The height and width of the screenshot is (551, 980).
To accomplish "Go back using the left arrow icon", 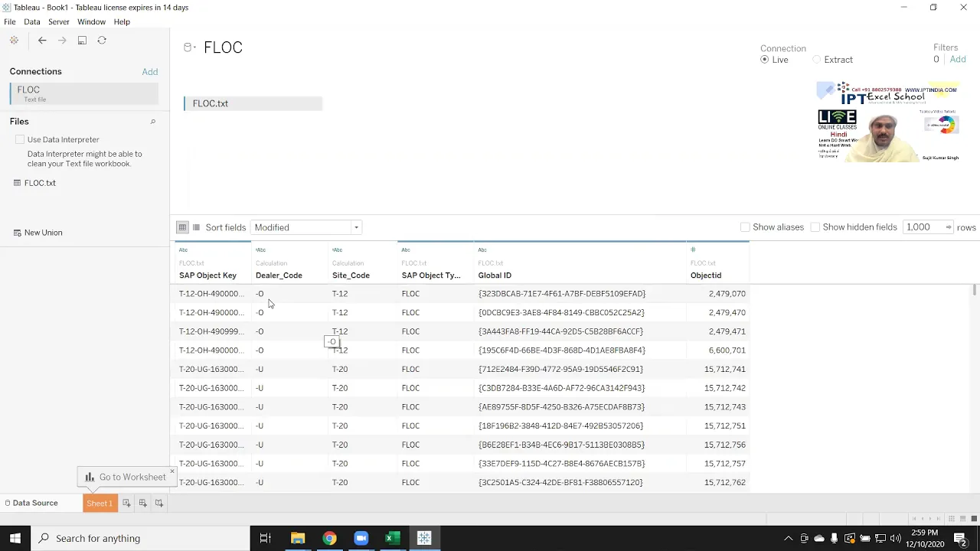I will 42,41.
